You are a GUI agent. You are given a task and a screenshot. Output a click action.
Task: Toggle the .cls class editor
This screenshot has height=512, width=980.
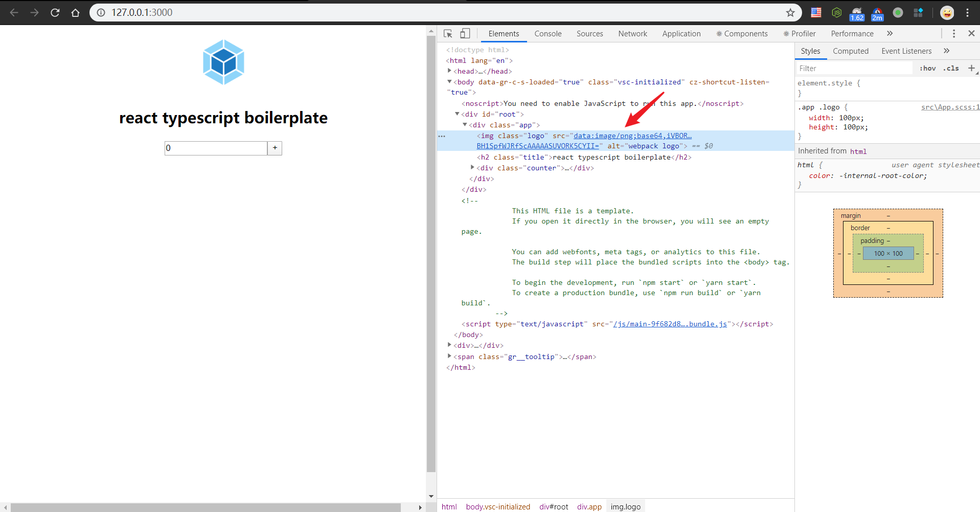coord(951,69)
